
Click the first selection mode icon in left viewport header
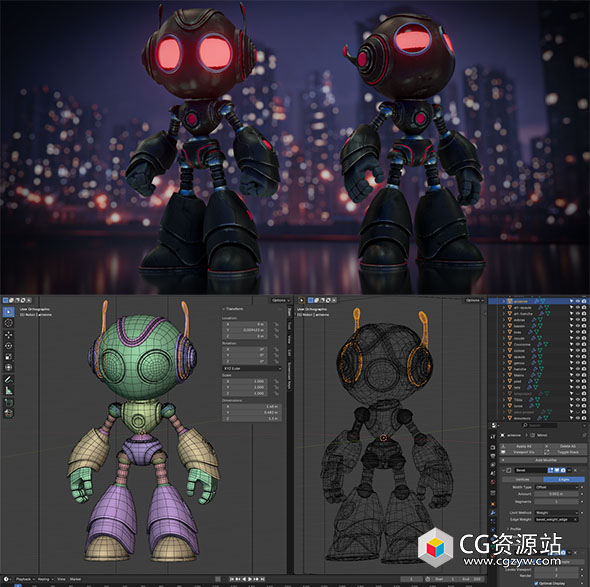[x=5, y=300]
